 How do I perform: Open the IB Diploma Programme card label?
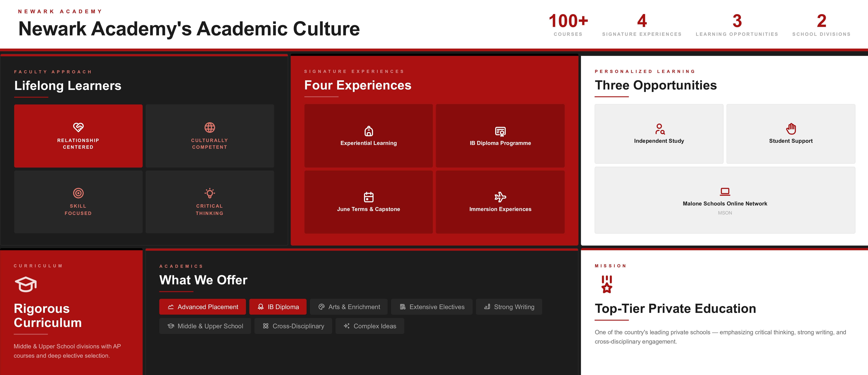(x=500, y=143)
